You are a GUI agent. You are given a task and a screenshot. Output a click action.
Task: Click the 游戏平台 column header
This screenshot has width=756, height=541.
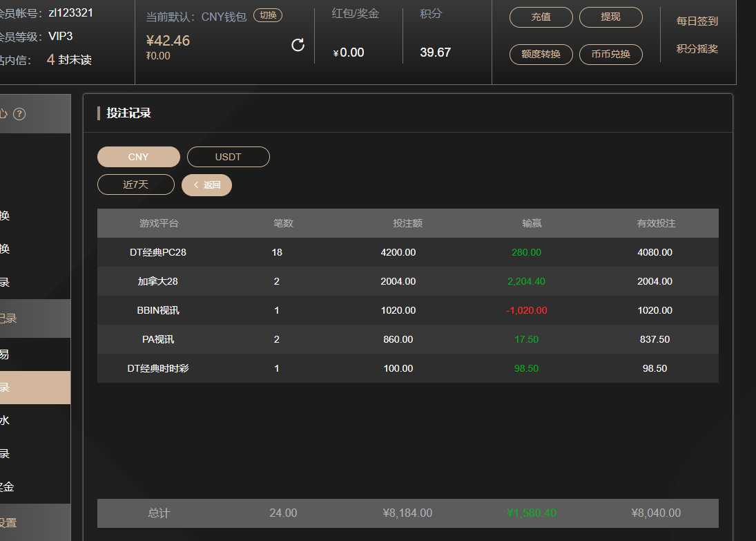[x=159, y=223]
